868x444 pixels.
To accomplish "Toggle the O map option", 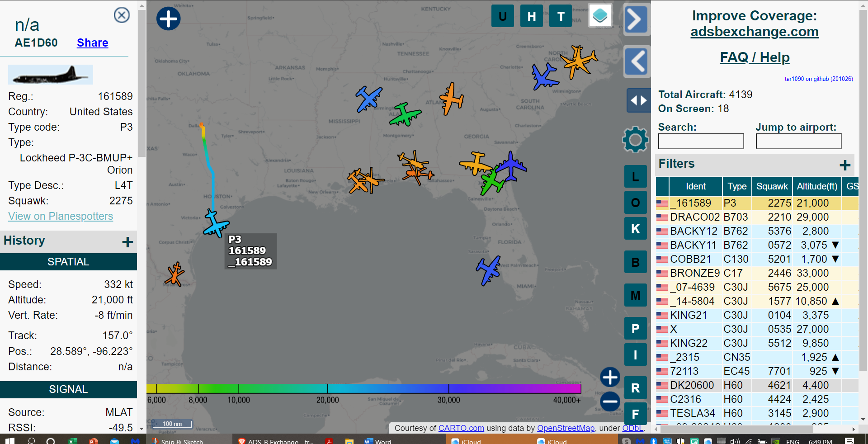I will tap(635, 203).
